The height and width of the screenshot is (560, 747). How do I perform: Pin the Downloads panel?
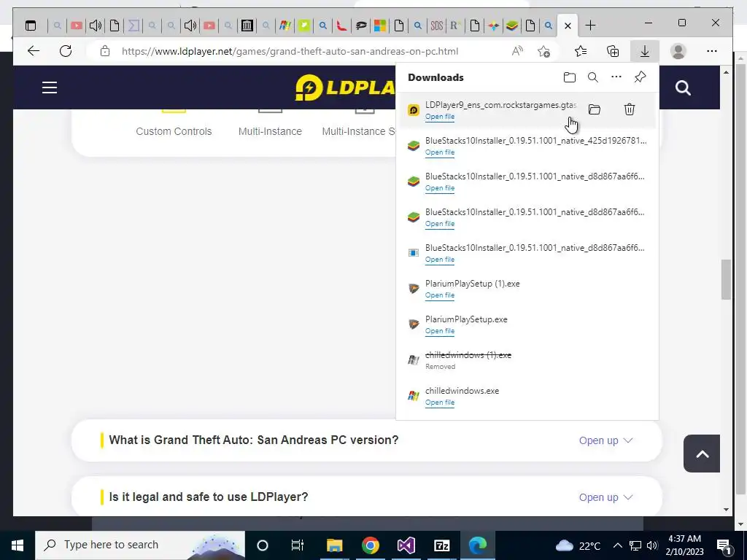click(x=640, y=77)
